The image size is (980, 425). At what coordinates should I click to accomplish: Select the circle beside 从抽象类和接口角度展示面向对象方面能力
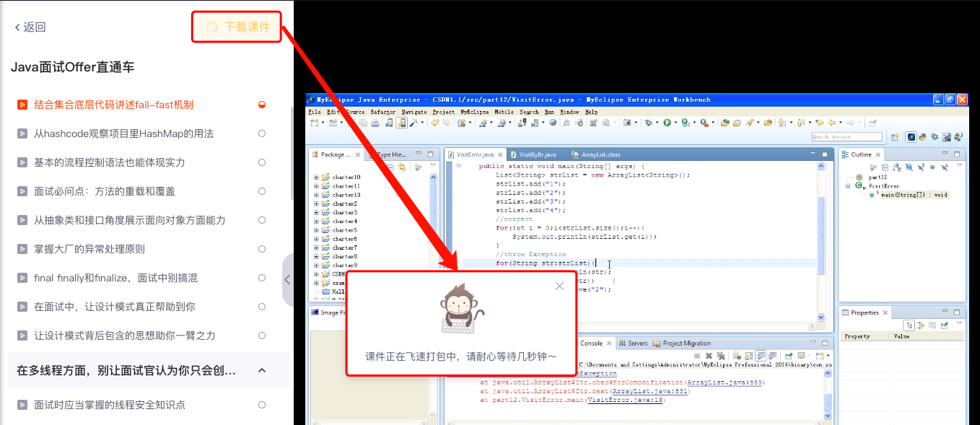[262, 220]
